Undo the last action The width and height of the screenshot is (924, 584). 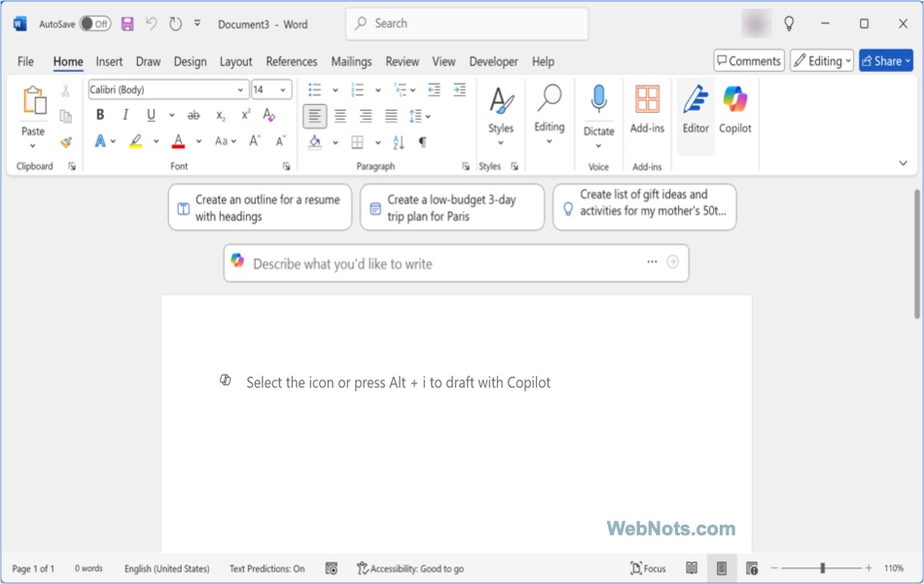[x=152, y=23]
